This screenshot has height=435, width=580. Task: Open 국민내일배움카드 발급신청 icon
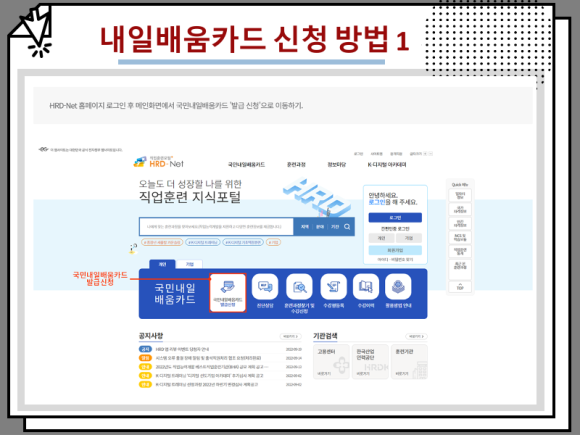[x=227, y=293]
